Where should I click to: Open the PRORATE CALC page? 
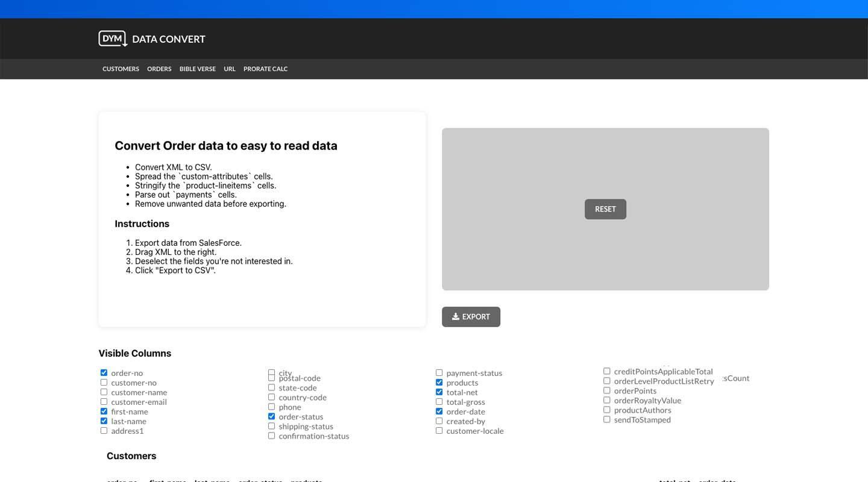click(x=265, y=69)
